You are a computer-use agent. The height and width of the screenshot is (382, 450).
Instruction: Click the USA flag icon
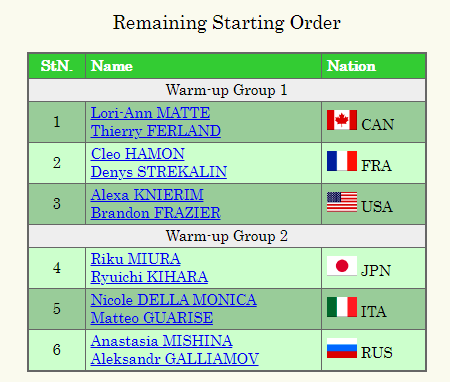pos(342,202)
